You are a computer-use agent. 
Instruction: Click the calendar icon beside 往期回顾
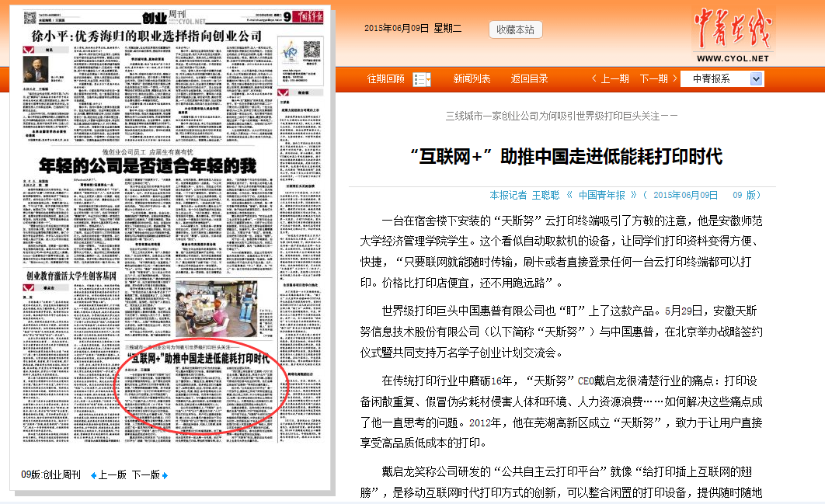422,79
